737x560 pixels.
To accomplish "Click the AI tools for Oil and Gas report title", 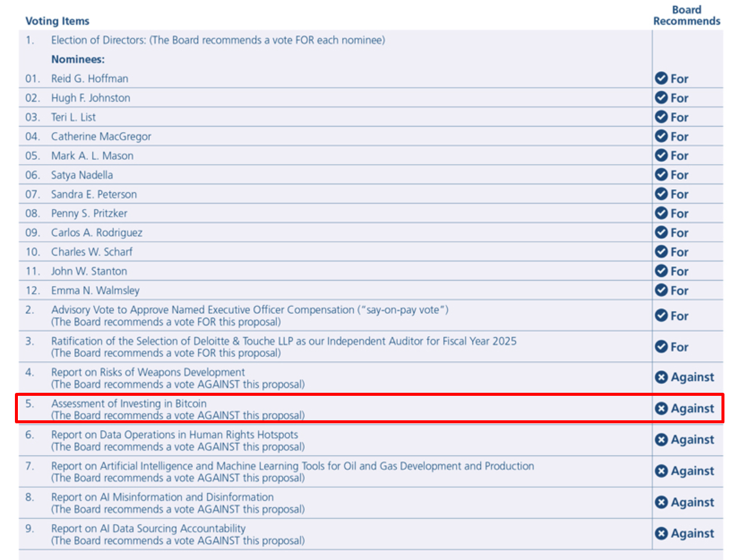I will click(x=293, y=466).
